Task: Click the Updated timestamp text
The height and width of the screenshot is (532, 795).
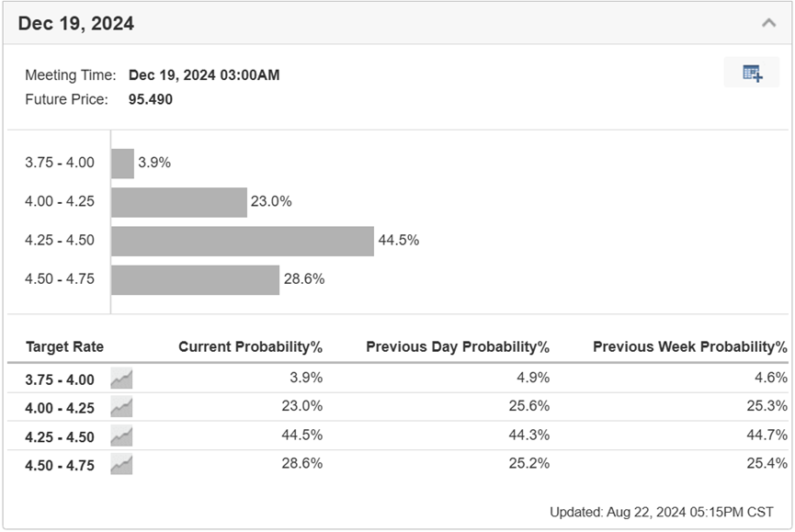Action: point(662,512)
